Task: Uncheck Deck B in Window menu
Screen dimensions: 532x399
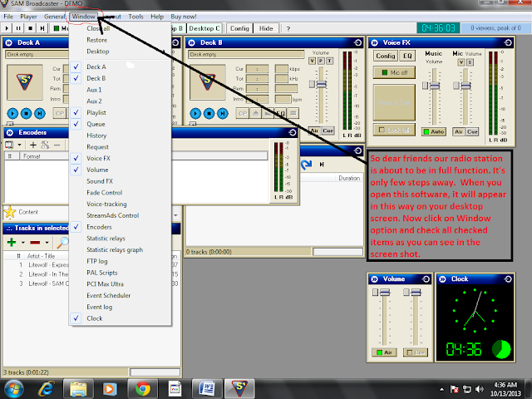Action: pyautogui.click(x=120, y=78)
